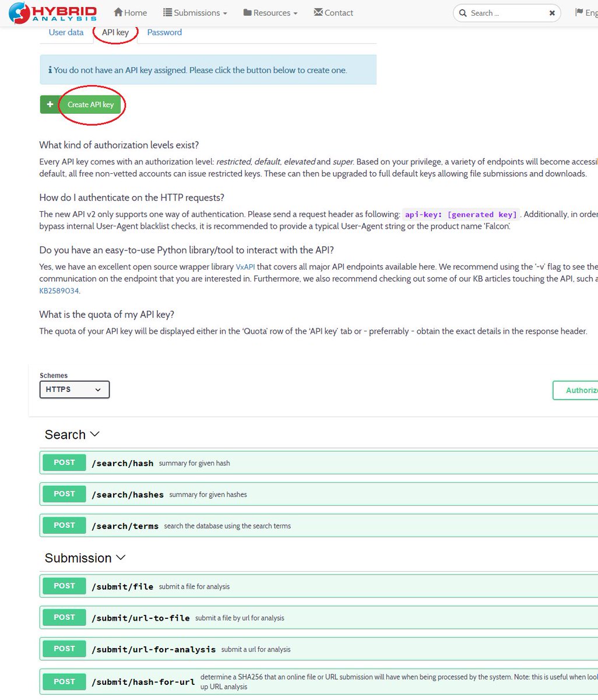Click into the Search field
The width and height of the screenshot is (598, 700).
(x=506, y=13)
